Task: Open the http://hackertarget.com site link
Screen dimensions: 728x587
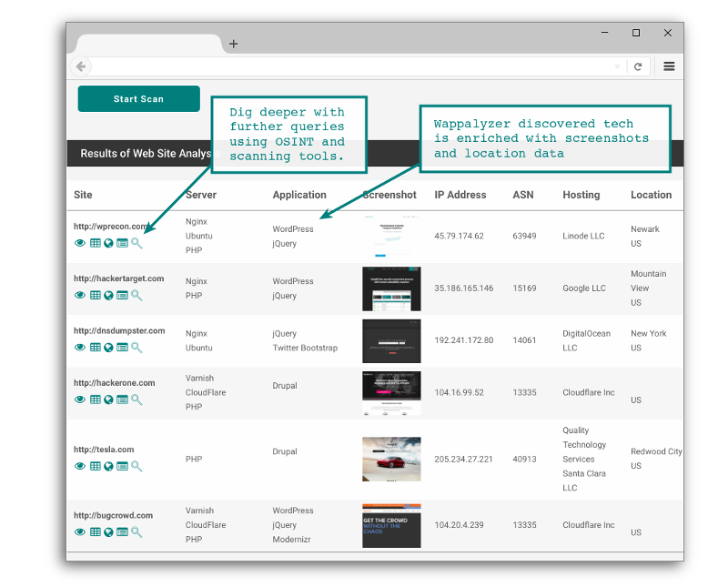Action: pos(119,278)
